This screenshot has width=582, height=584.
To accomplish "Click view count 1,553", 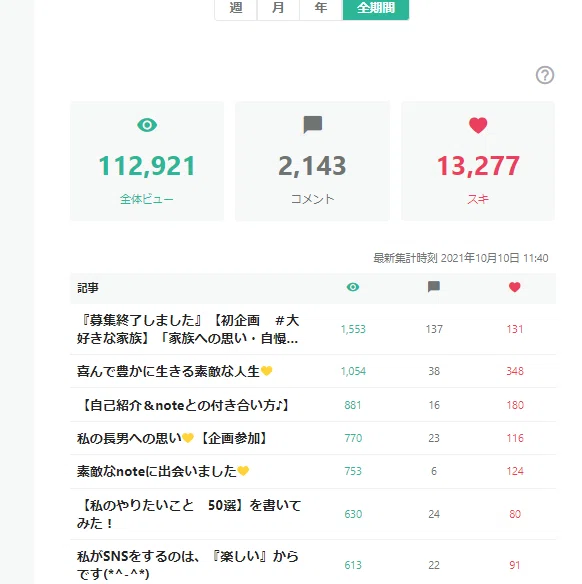I will [353, 329].
